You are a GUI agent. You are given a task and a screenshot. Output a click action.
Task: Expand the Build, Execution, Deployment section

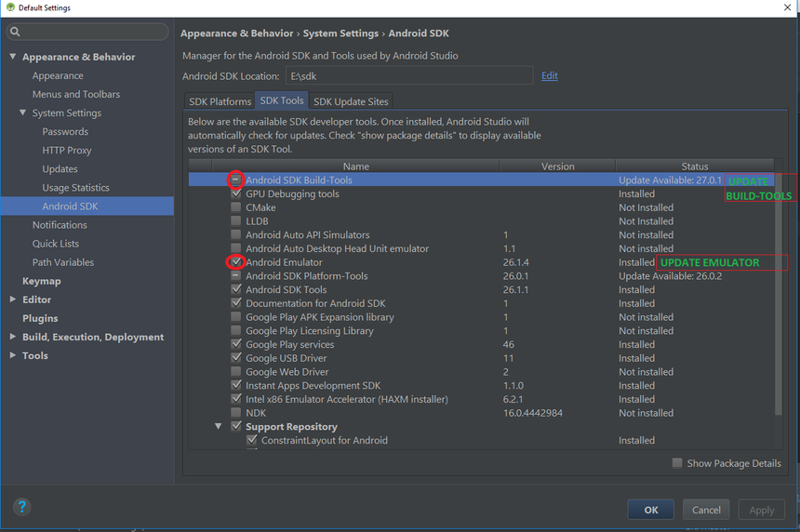13,338
